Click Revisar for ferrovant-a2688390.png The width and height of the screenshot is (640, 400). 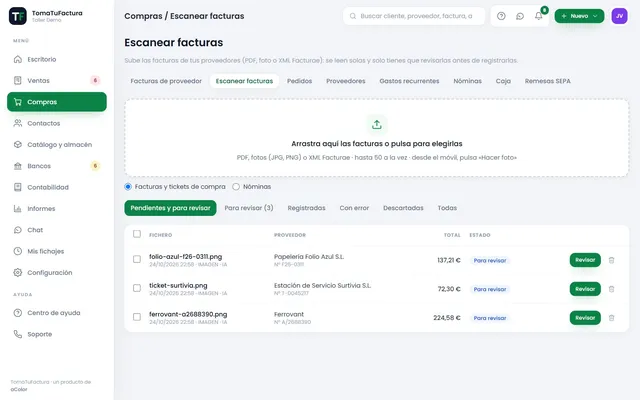pos(585,318)
